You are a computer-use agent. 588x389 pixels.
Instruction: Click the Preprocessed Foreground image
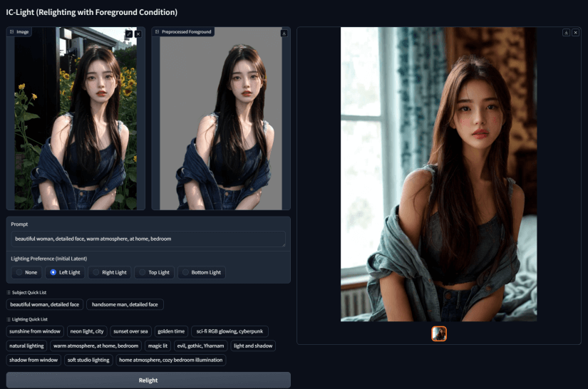pyautogui.click(x=221, y=118)
